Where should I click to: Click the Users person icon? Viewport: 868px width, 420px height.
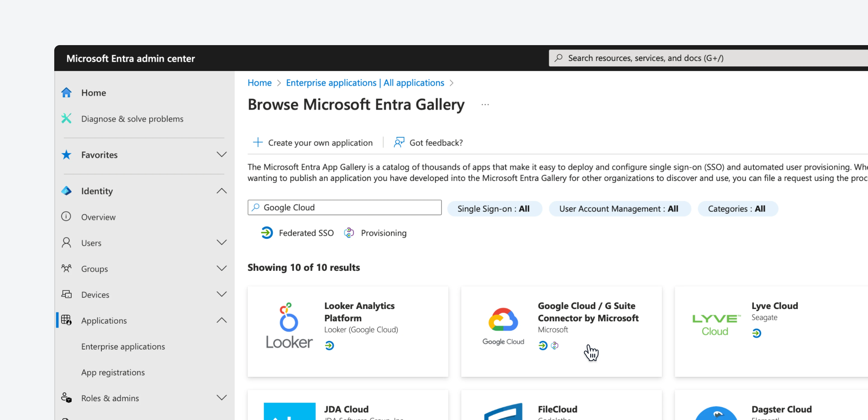point(66,243)
